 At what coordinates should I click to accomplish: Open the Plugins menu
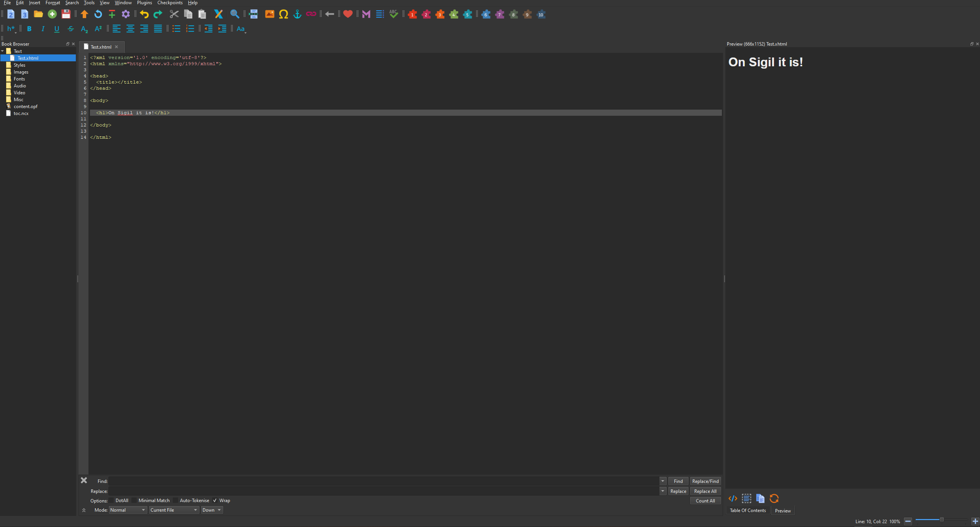click(144, 3)
